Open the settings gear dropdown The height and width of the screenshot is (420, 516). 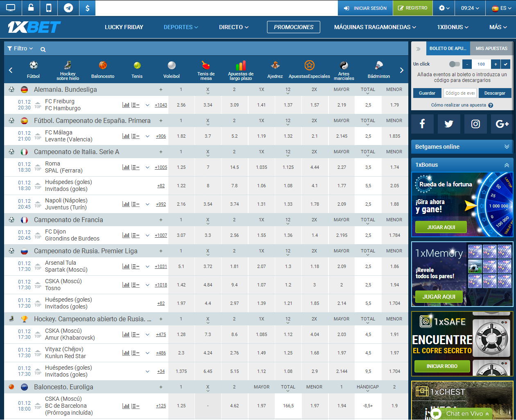click(x=444, y=8)
